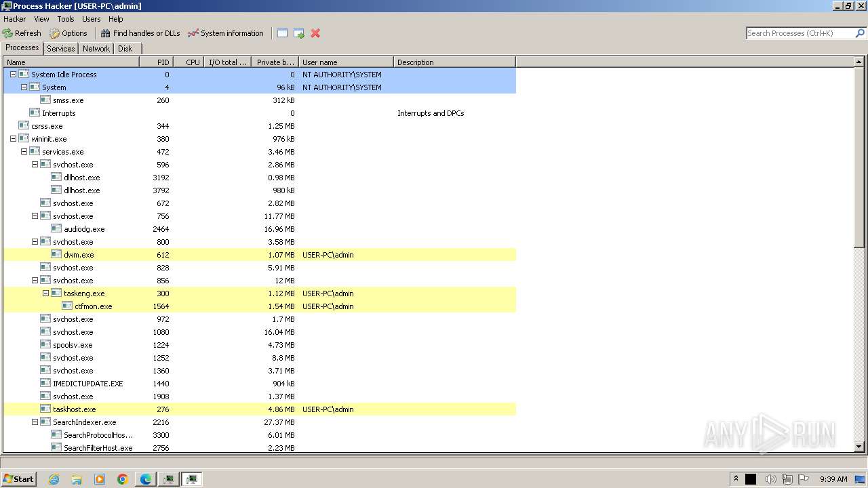This screenshot has height=488, width=868.
Task: Open the Help menu
Action: pos(116,19)
